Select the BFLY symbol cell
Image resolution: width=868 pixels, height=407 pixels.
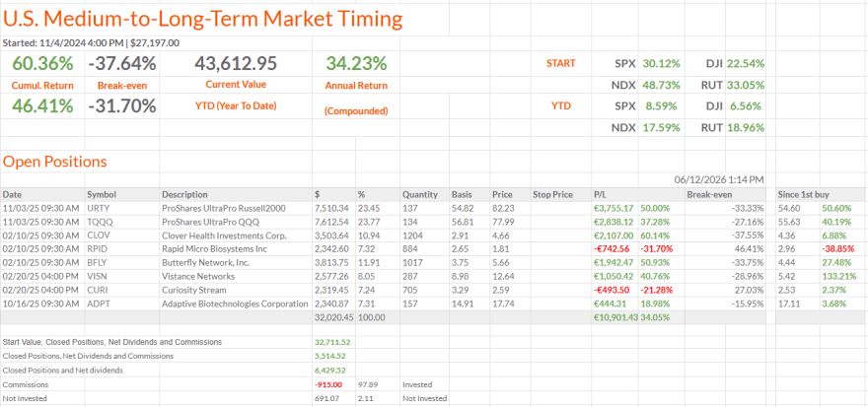[x=98, y=263]
